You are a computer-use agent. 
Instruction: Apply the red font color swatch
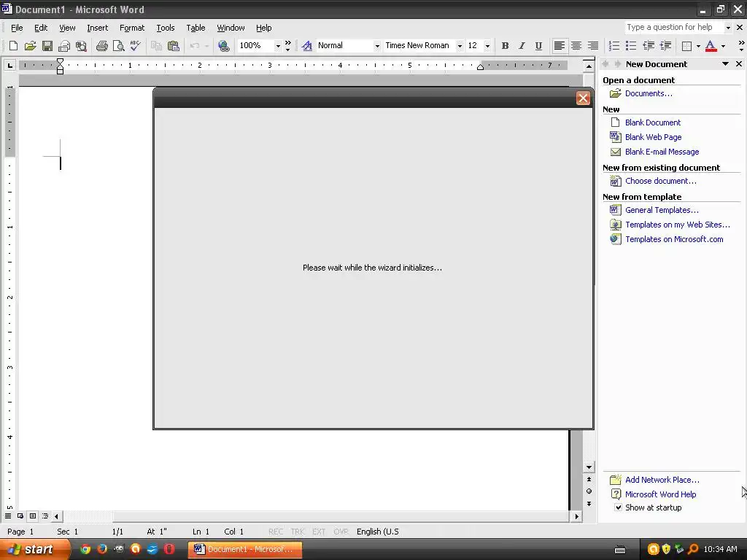711,46
